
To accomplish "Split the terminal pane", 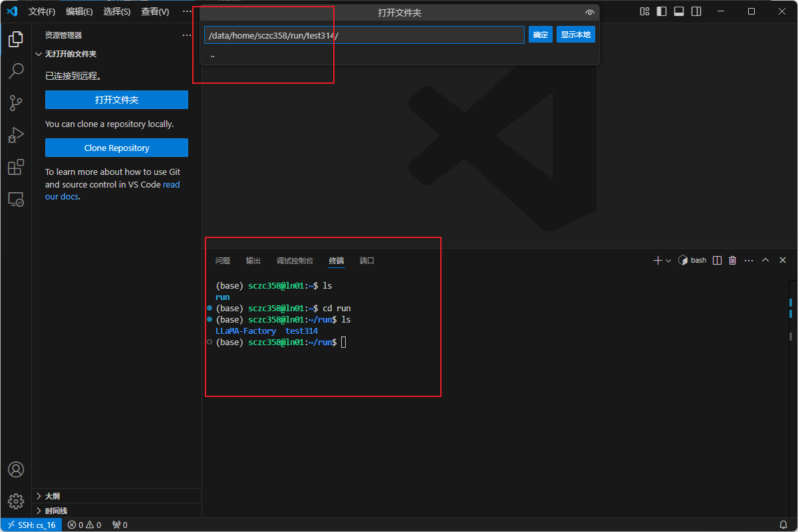I will click(717, 260).
